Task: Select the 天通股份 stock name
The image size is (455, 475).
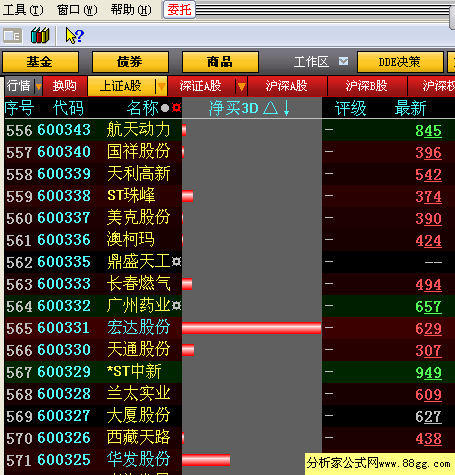Action: (x=139, y=350)
